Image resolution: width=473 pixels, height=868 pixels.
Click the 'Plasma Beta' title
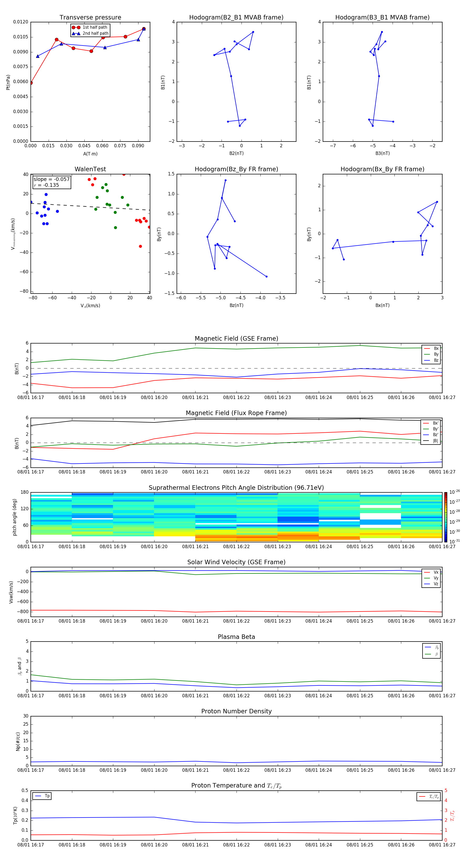[236, 637]
